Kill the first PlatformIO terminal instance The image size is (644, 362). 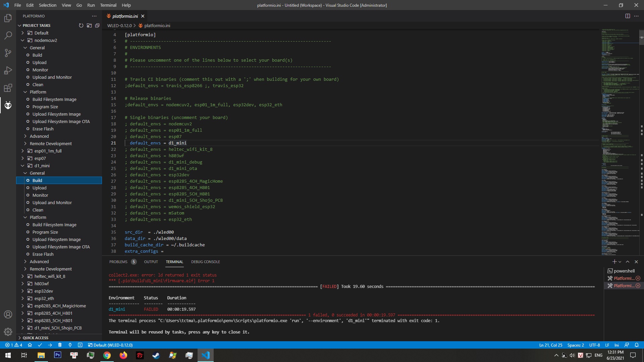638,278
